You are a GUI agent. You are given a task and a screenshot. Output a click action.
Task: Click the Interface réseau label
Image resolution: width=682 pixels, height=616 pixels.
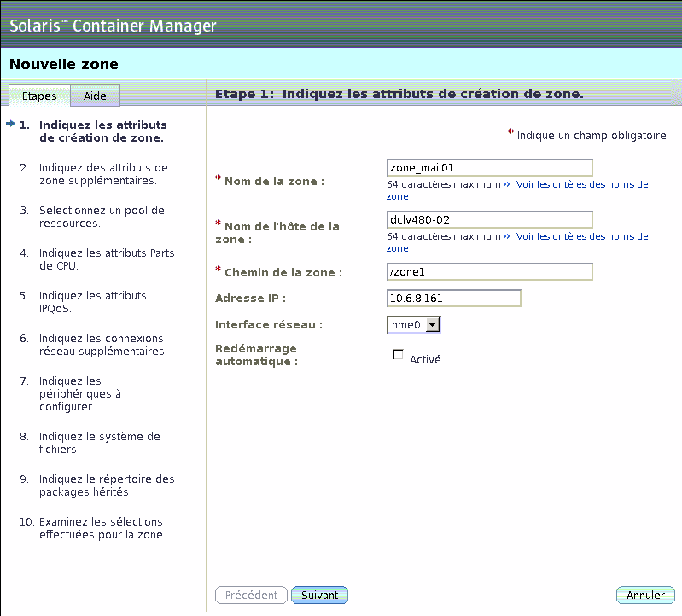269,325
